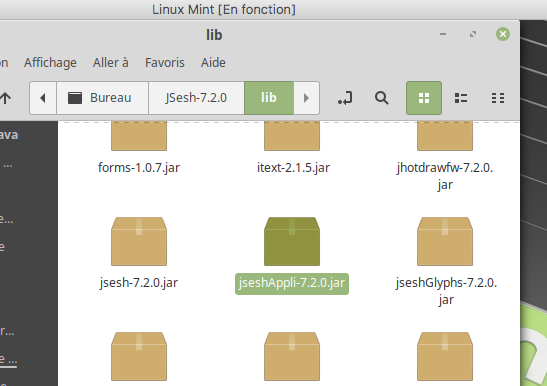Close the lib window
547x386 pixels.
[503, 34]
